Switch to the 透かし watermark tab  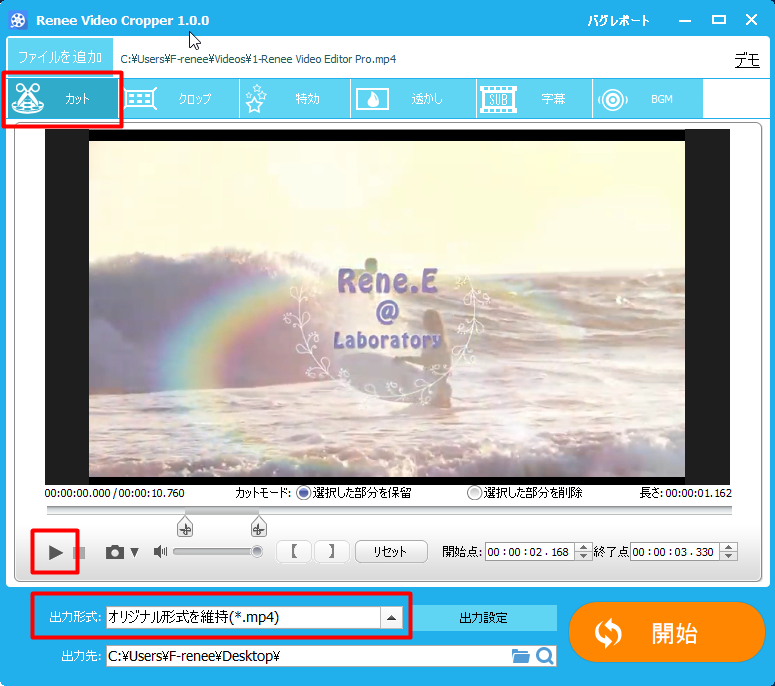[x=414, y=99]
